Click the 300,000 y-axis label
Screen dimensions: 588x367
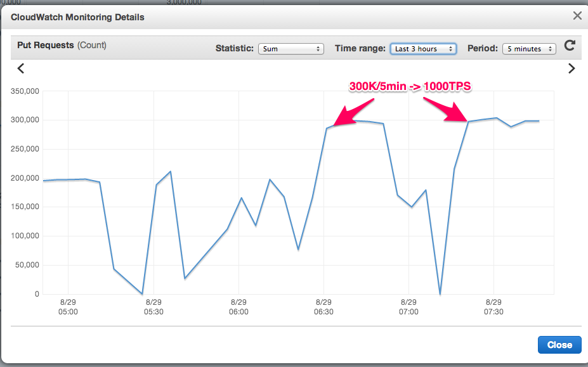pos(25,120)
